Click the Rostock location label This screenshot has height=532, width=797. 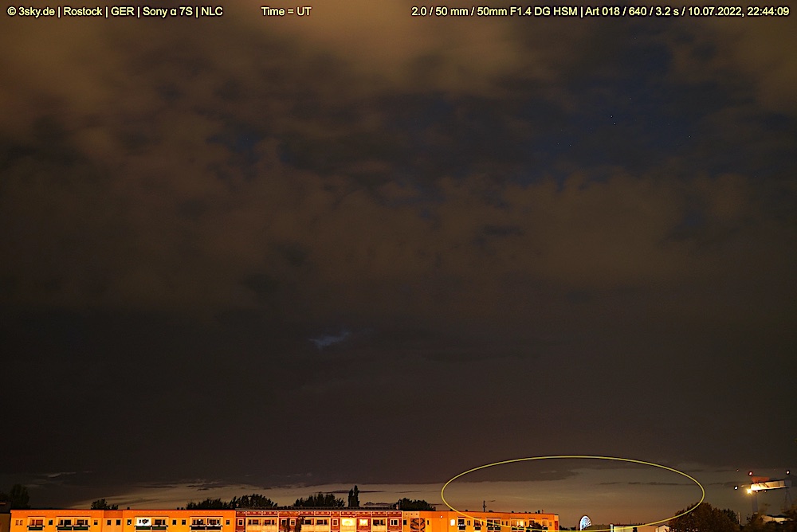pos(83,12)
